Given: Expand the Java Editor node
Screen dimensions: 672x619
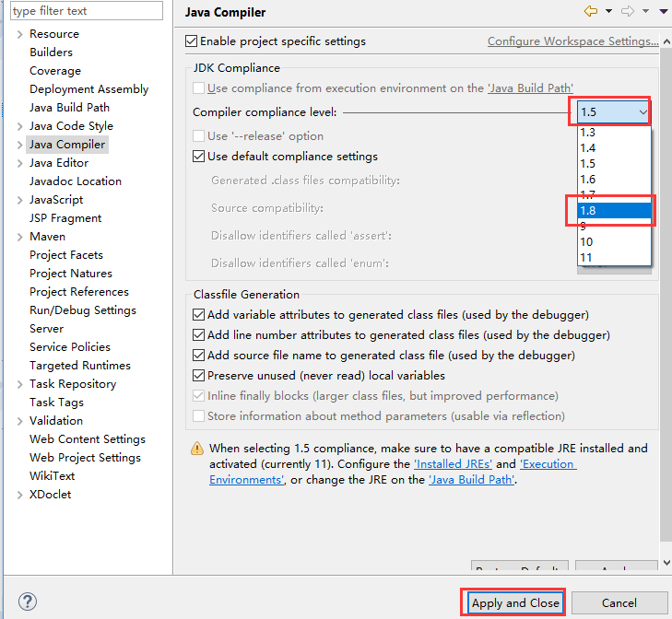Looking at the screenshot, I should point(19,163).
